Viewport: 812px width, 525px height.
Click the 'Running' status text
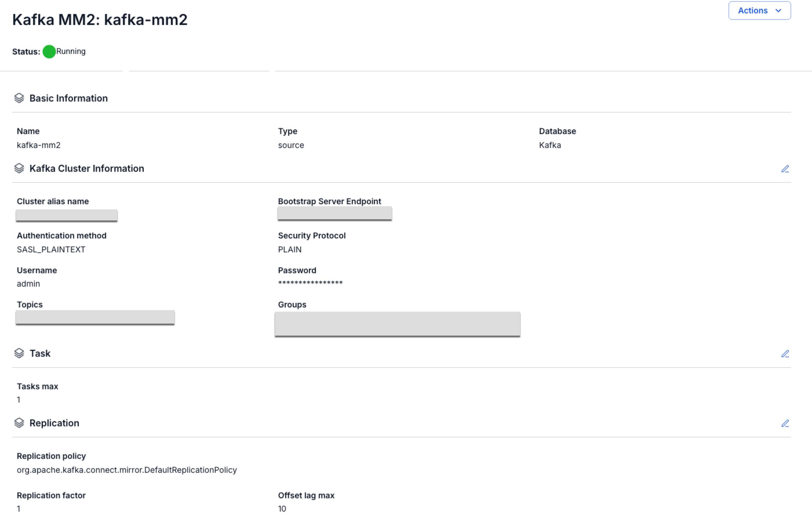(x=71, y=52)
